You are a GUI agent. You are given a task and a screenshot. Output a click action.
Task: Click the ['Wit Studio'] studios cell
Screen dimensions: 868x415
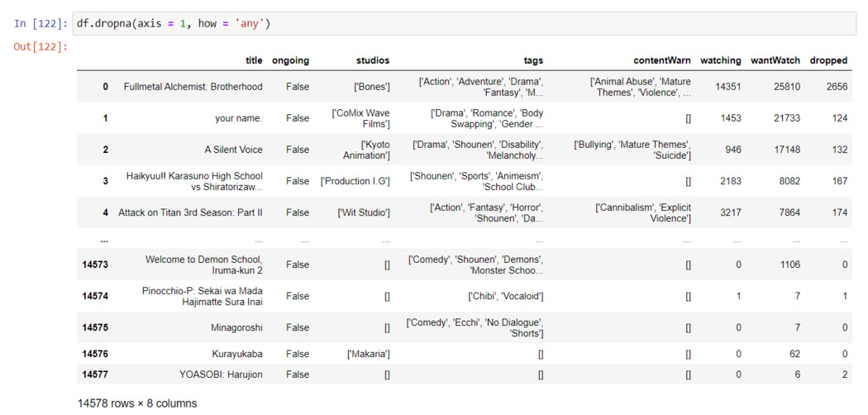pyautogui.click(x=365, y=212)
